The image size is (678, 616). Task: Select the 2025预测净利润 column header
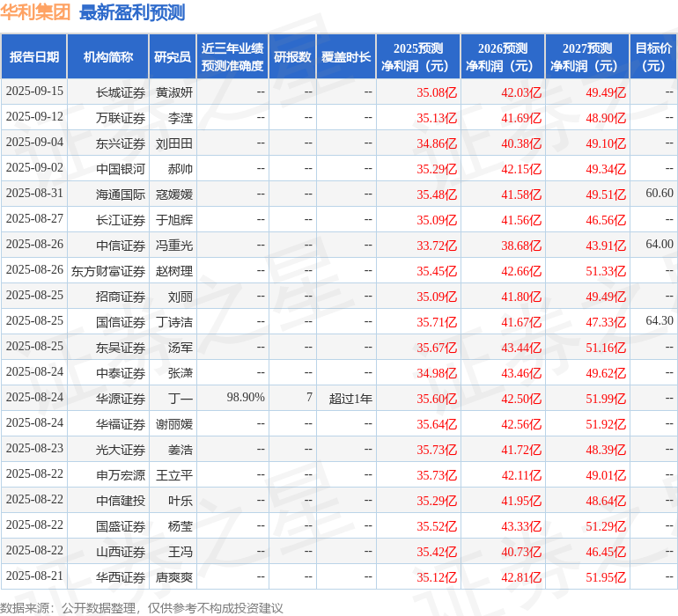click(417, 57)
